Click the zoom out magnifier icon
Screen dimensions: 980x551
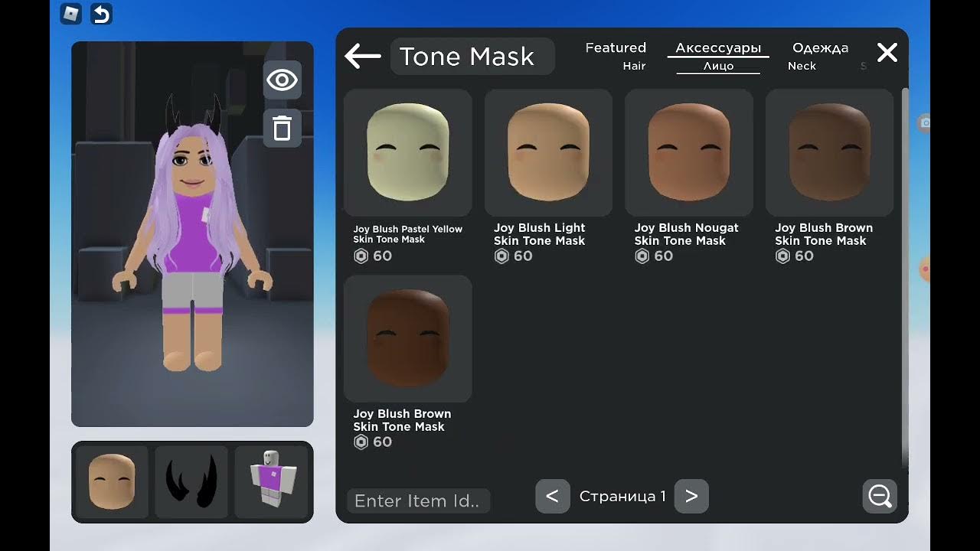point(880,496)
